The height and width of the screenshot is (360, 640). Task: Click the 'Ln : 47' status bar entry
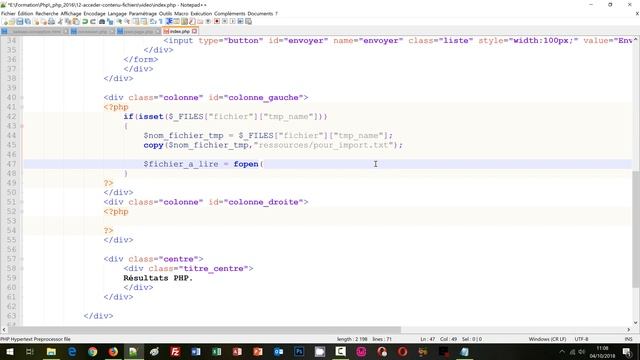[428, 339]
